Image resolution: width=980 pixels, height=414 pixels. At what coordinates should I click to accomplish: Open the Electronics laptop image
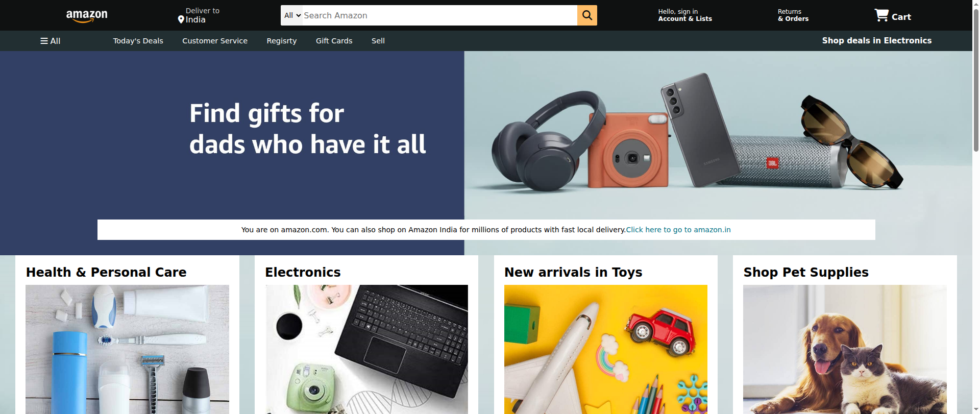click(x=366, y=349)
